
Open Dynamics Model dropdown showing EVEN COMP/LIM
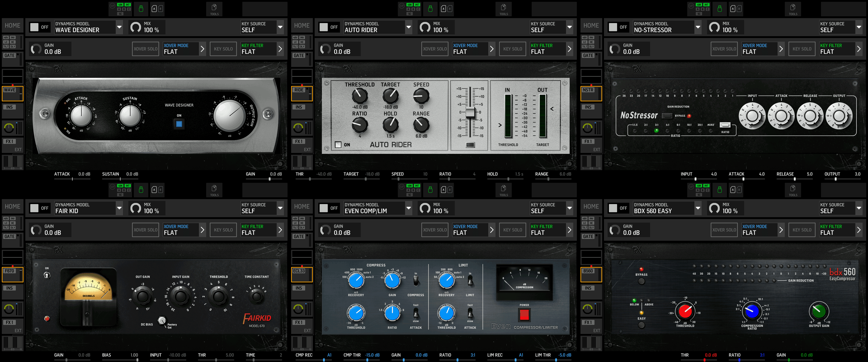pyautogui.click(x=378, y=208)
